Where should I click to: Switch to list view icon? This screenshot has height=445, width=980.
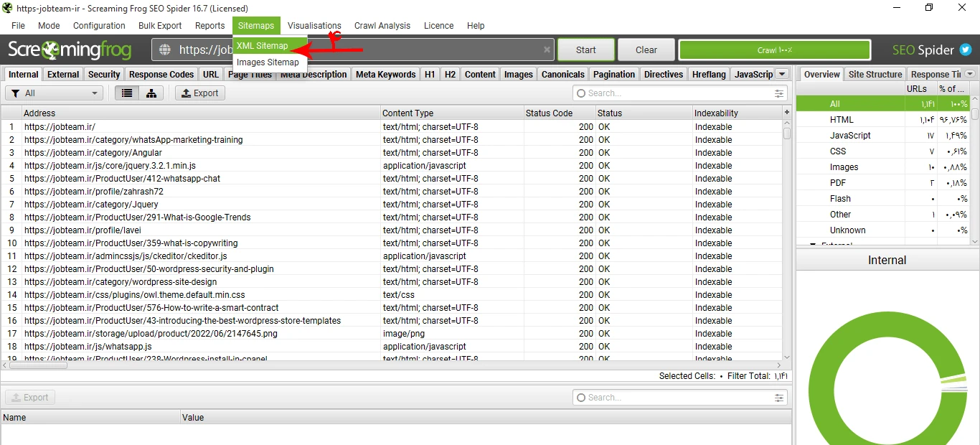127,93
